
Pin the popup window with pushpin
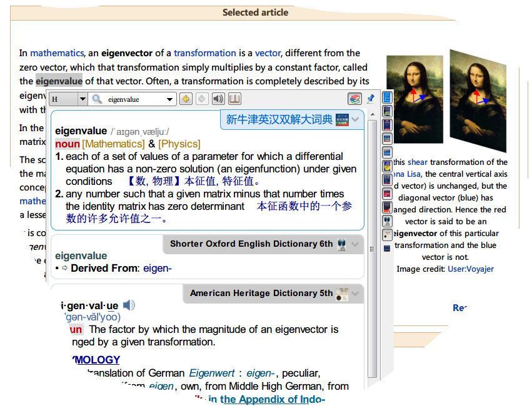371,99
